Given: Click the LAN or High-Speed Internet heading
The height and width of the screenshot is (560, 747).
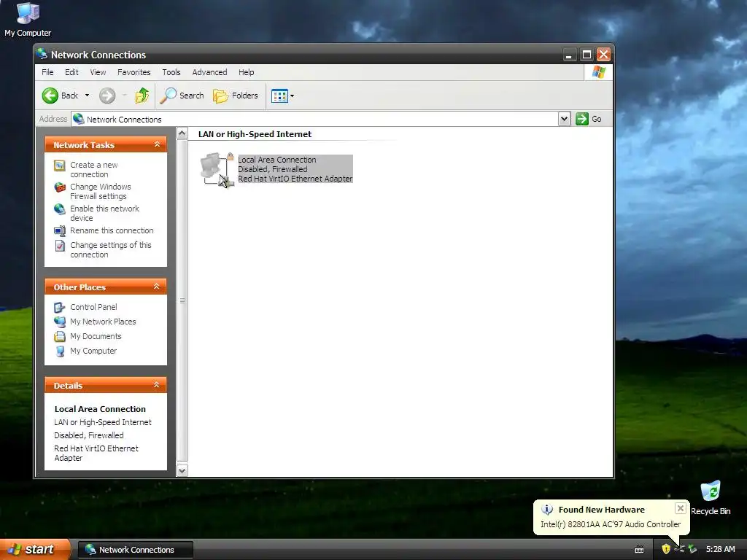Looking at the screenshot, I should pyautogui.click(x=255, y=134).
